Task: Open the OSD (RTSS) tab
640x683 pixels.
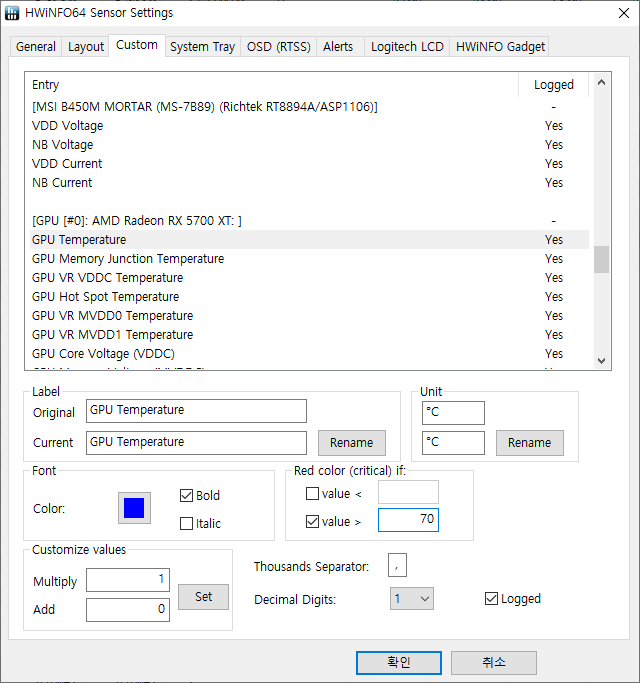Action: (278, 47)
